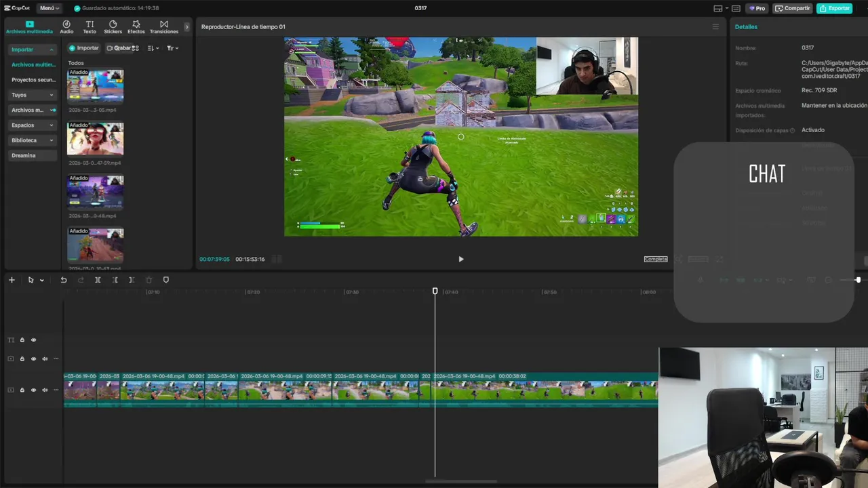Click the Compartir button

click(792, 8)
